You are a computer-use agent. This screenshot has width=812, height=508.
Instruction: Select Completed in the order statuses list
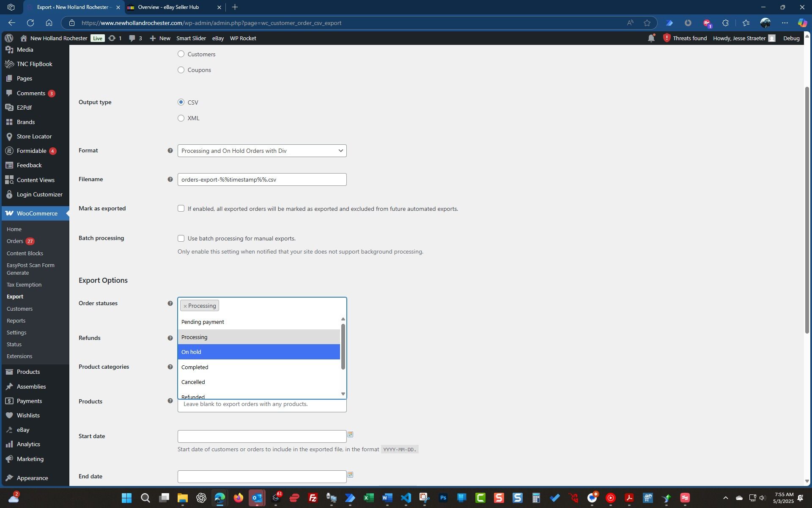[x=258, y=367]
